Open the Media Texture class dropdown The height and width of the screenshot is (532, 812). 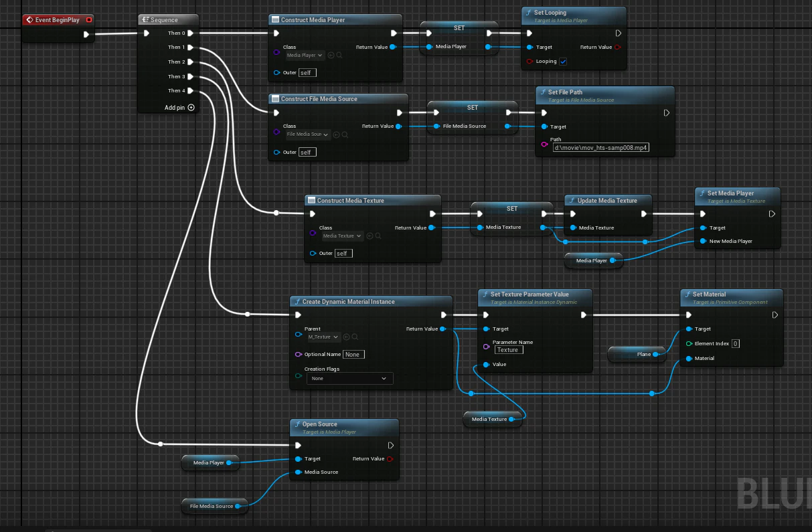(343, 236)
